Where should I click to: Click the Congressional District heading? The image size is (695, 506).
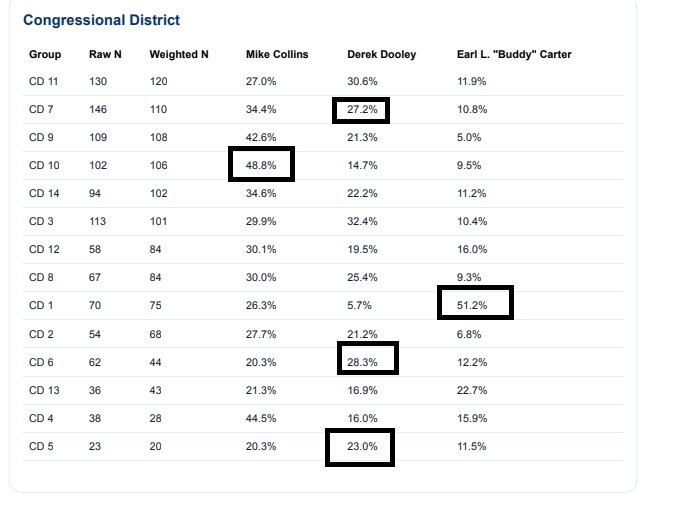(x=102, y=20)
